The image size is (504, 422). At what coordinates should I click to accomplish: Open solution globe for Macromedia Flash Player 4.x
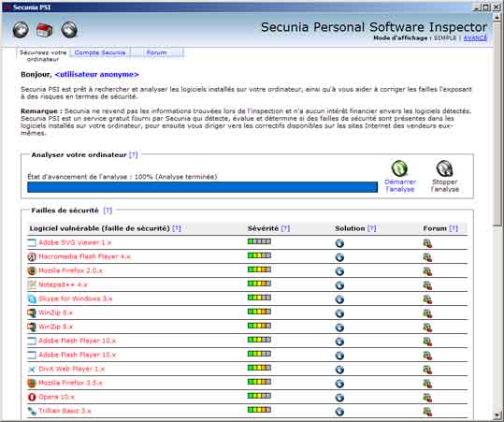339,257
